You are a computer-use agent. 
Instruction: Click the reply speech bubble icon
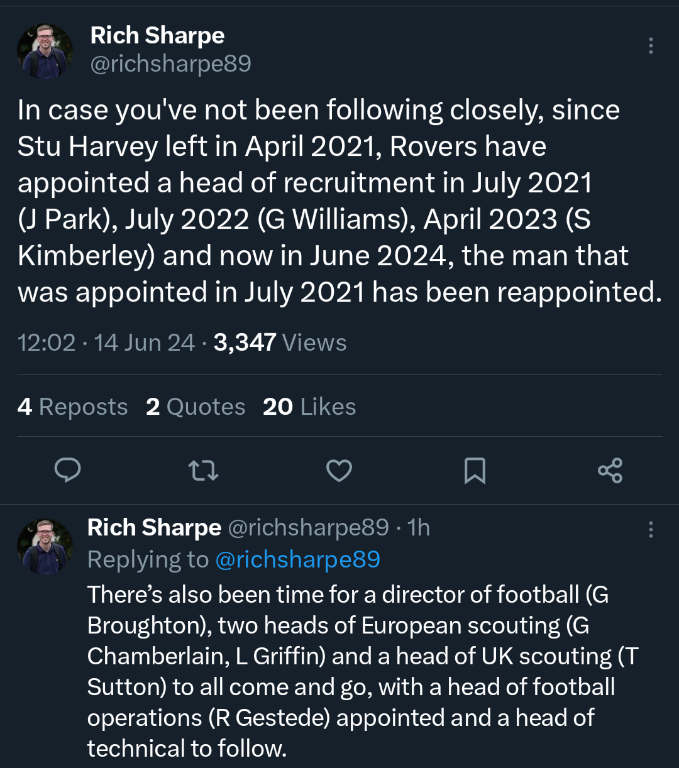67,469
